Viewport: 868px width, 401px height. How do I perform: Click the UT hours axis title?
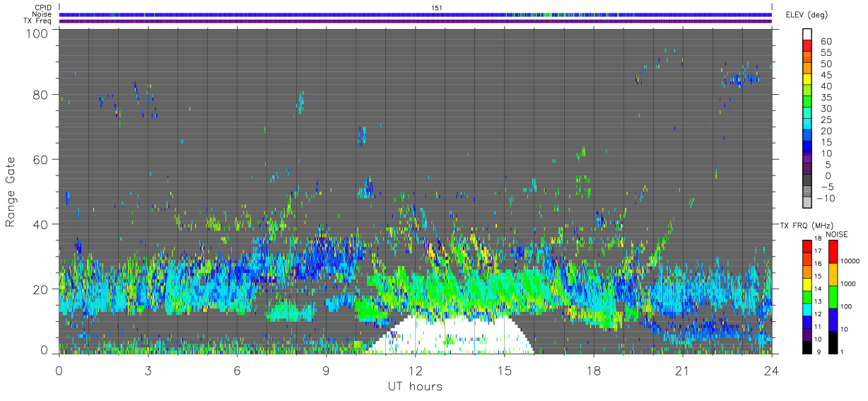tap(415, 386)
